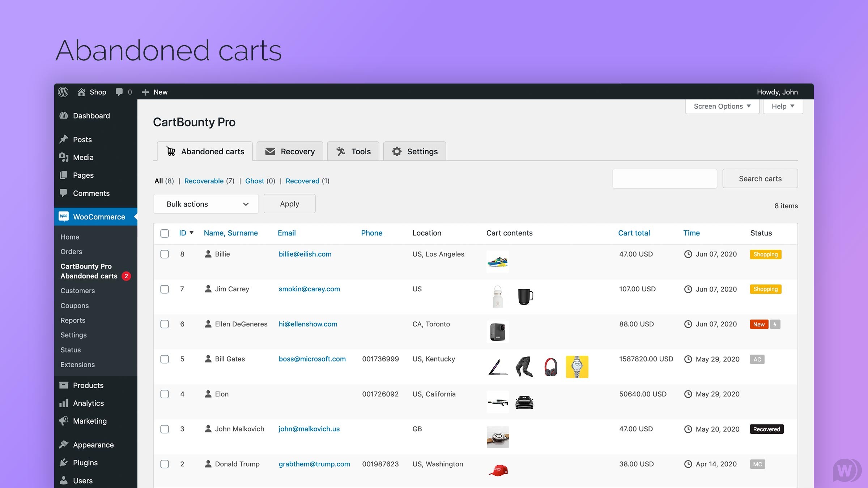868x488 pixels.
Task: Select the Recovery envelope icon tab
Action: (271, 151)
